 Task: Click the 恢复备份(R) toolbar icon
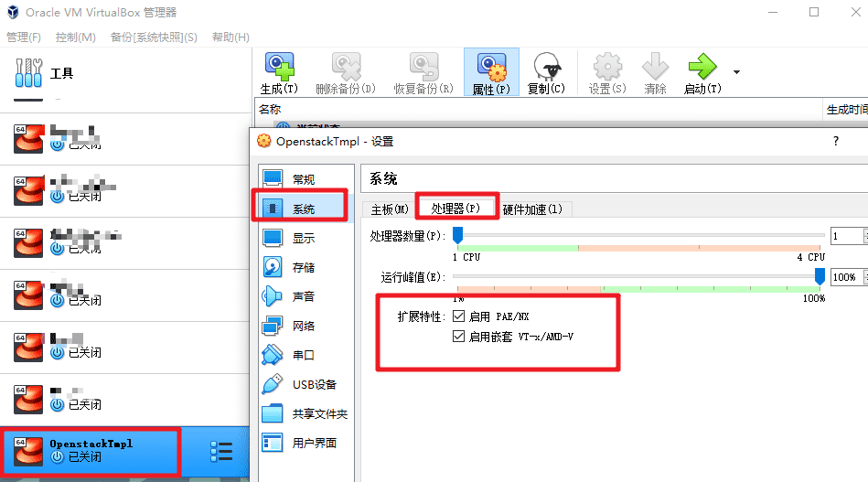point(423,67)
